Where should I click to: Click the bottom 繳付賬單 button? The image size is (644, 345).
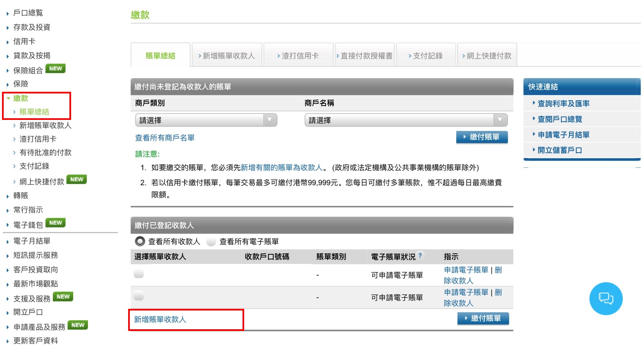pos(483,318)
